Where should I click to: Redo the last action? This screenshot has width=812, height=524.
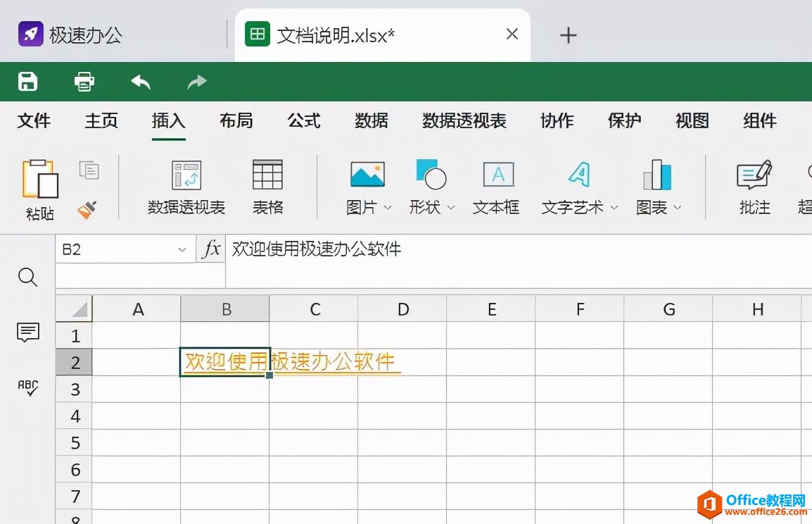coord(196,81)
